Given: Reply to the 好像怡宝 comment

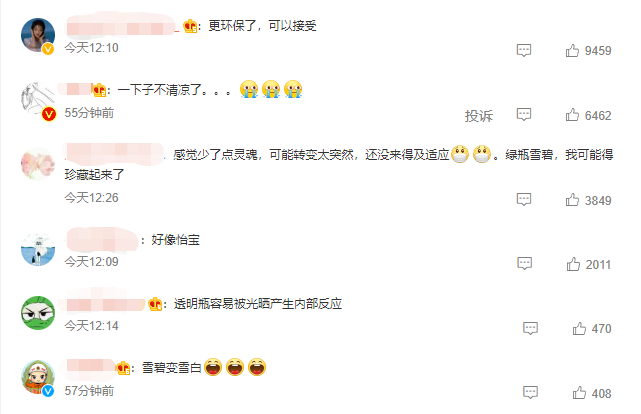Looking at the screenshot, I should coord(524,264).
